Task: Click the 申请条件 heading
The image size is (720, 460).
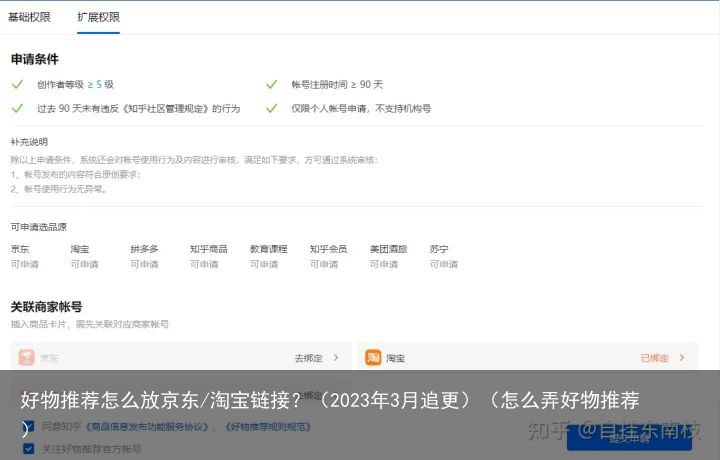Action: pyautogui.click(x=35, y=59)
